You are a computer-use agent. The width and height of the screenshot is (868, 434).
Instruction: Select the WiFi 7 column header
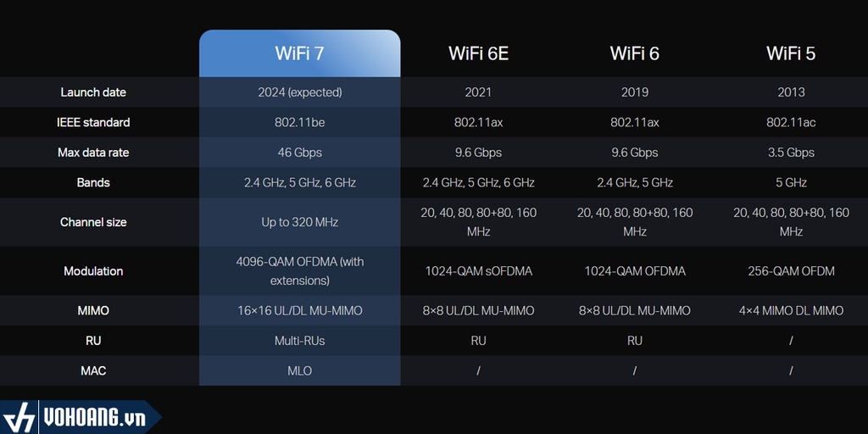point(299,53)
